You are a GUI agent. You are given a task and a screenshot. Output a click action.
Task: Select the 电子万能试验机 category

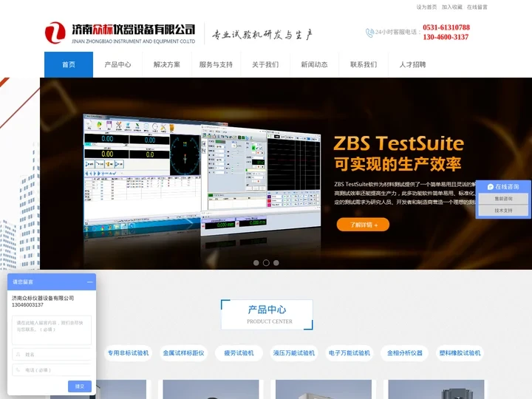pyautogui.click(x=349, y=353)
